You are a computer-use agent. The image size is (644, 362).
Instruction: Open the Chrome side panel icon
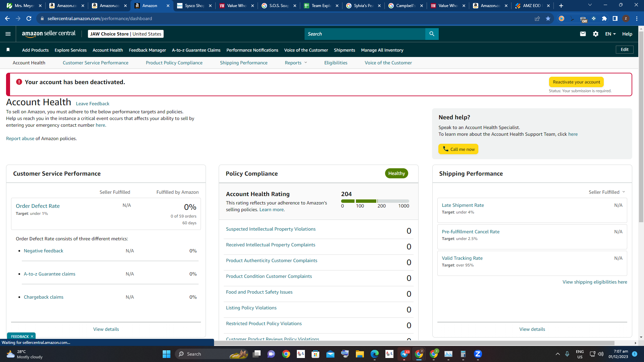click(x=615, y=18)
